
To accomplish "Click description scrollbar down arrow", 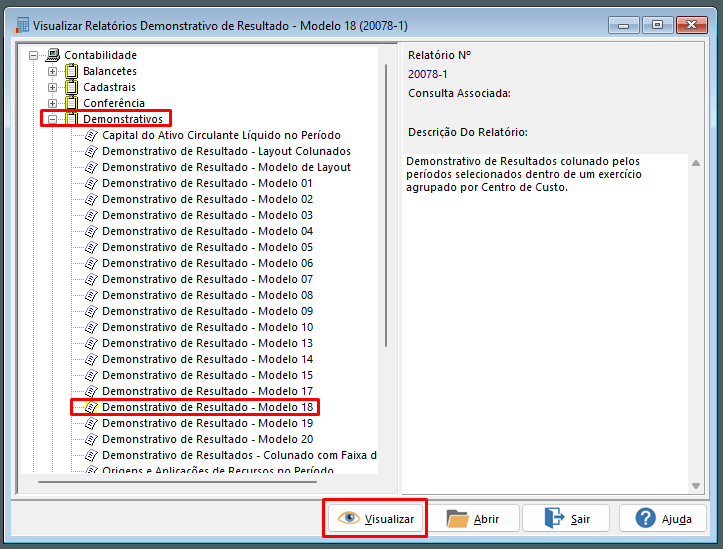I will point(696,486).
